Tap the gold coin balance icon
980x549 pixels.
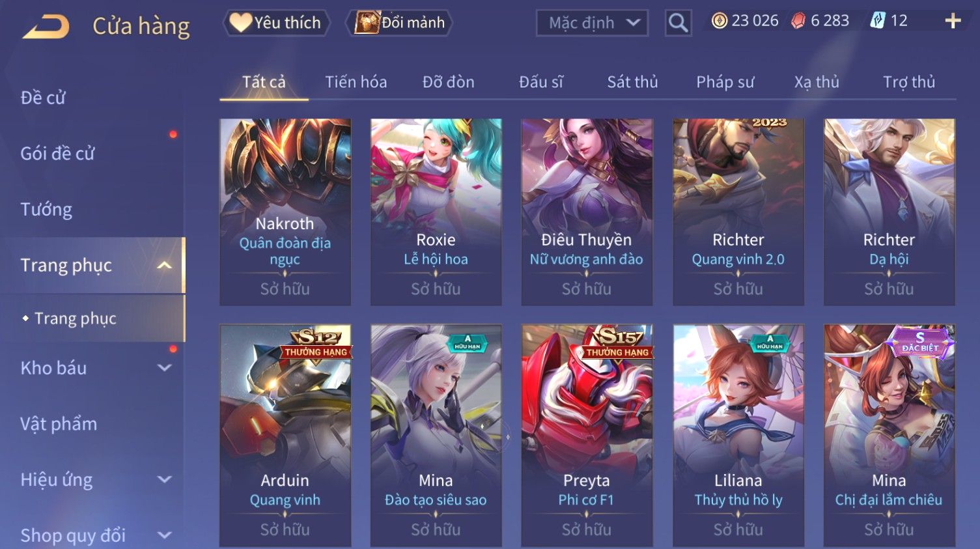719,21
